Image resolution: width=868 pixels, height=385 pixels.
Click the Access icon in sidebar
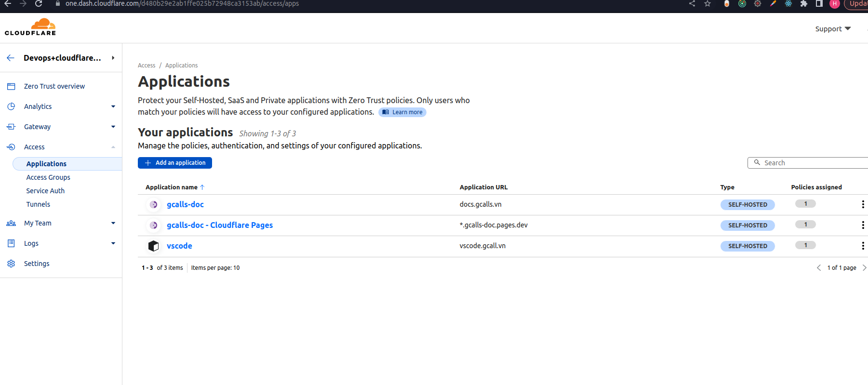click(11, 147)
